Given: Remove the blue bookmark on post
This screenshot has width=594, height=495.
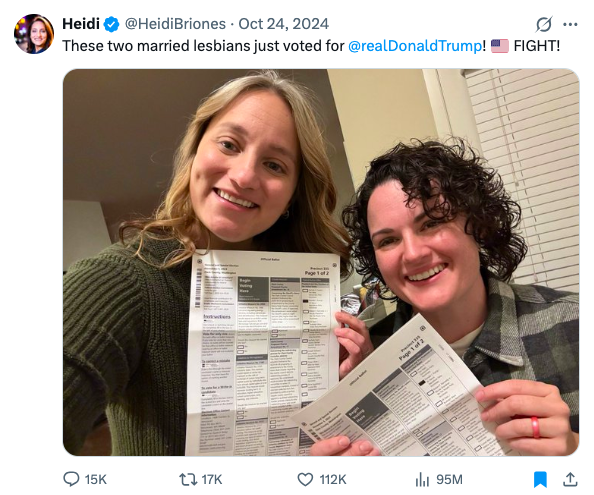Looking at the screenshot, I should [540, 479].
